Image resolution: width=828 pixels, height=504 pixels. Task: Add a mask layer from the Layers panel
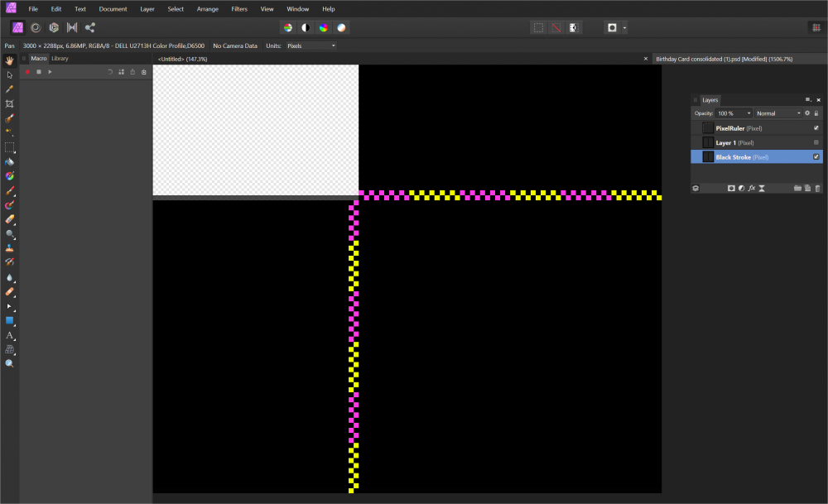[x=731, y=189]
